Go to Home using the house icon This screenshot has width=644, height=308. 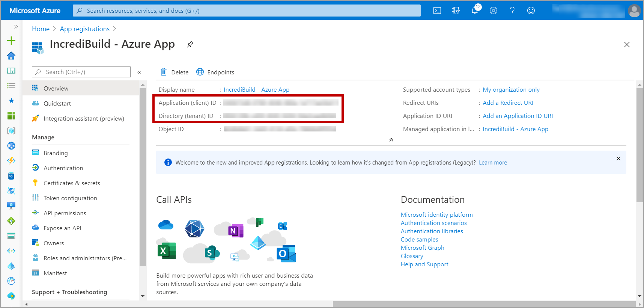pyautogui.click(x=11, y=56)
